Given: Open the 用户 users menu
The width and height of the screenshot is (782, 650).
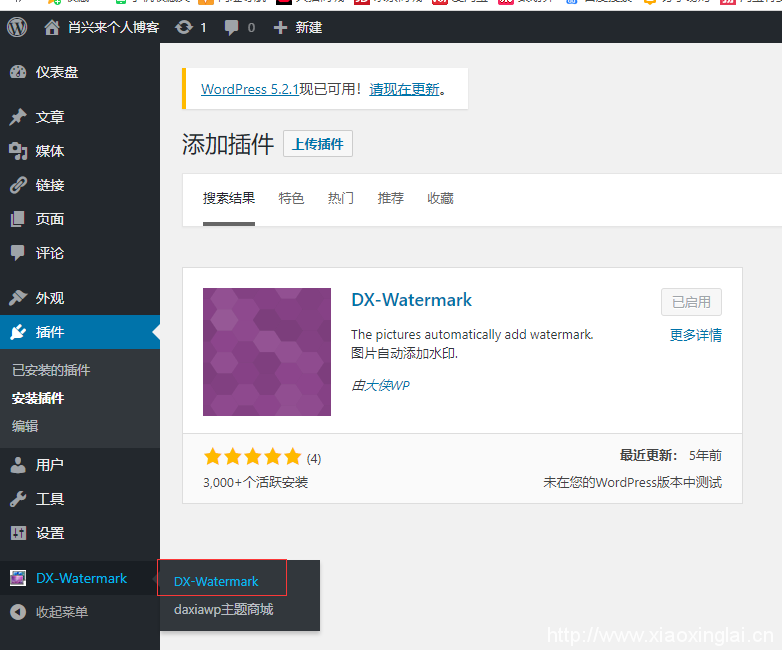Looking at the screenshot, I should [80, 465].
